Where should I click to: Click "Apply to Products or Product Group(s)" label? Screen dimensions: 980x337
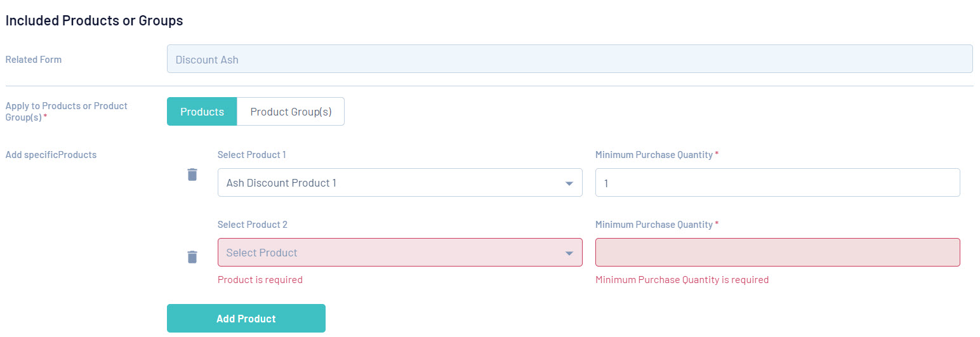[66, 111]
